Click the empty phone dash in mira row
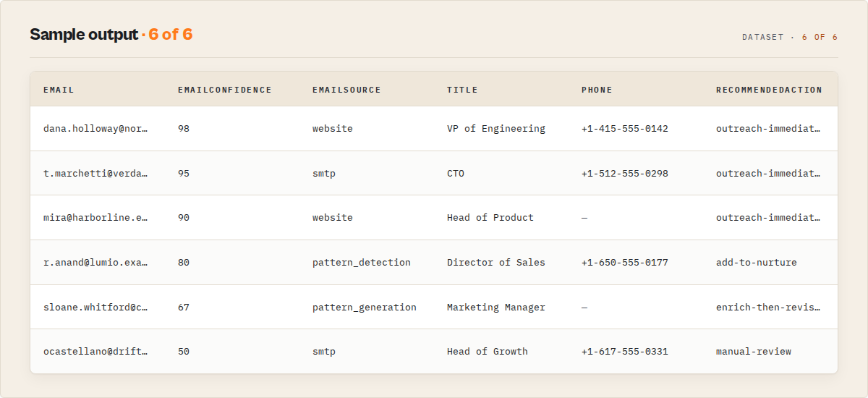The width and height of the screenshot is (868, 398). click(x=584, y=217)
